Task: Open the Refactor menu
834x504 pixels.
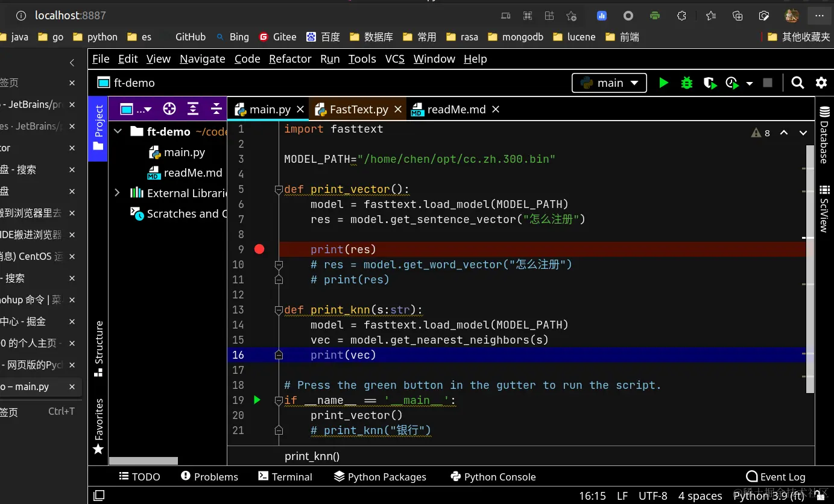Action: pyautogui.click(x=290, y=58)
